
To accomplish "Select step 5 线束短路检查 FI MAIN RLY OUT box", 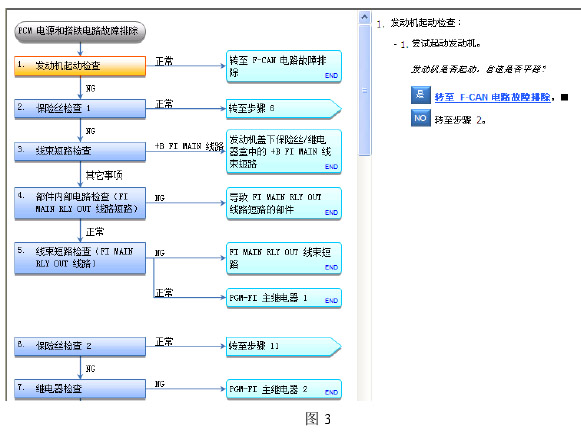I will [80, 258].
